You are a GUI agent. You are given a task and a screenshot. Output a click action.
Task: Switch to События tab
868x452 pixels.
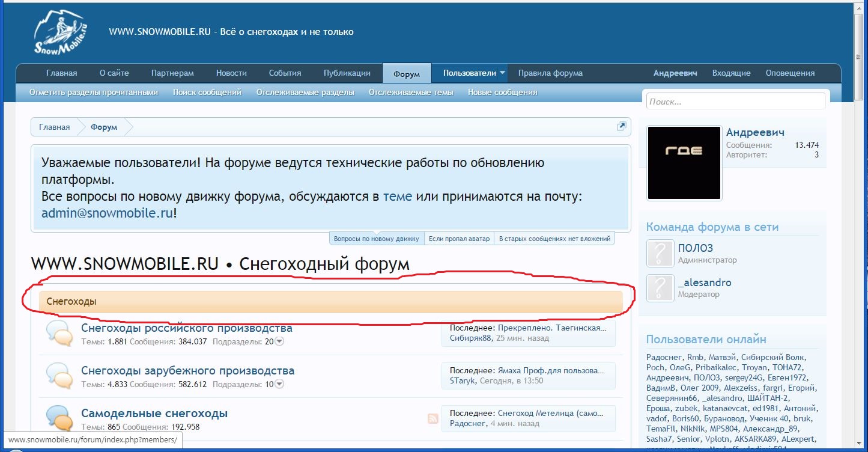coord(285,73)
